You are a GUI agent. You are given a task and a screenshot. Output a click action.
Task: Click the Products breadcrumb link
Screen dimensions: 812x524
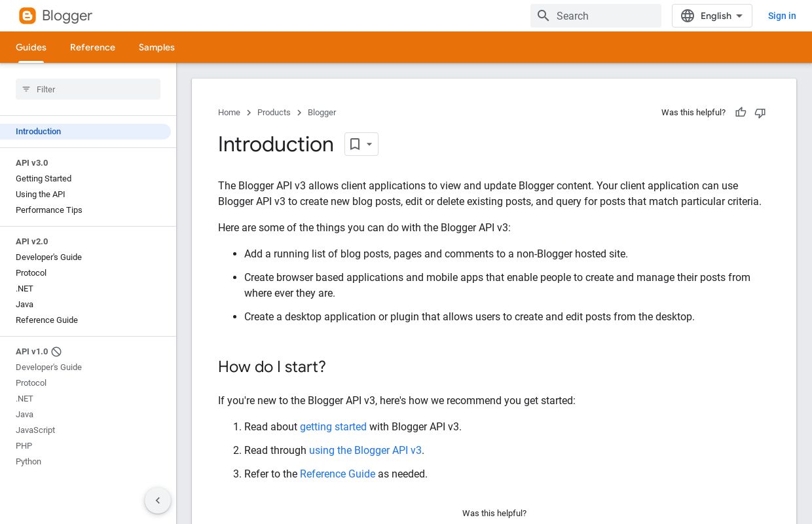(274, 113)
